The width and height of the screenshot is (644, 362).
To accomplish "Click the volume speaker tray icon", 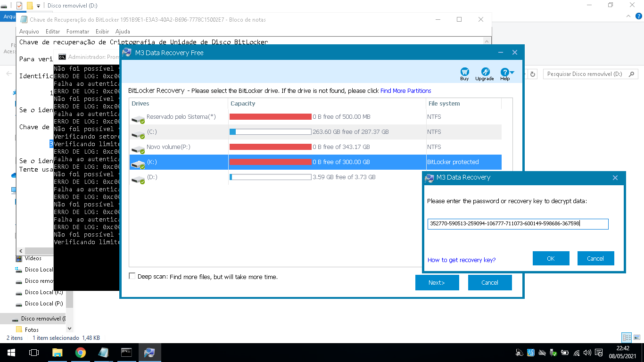I will tap(587, 353).
